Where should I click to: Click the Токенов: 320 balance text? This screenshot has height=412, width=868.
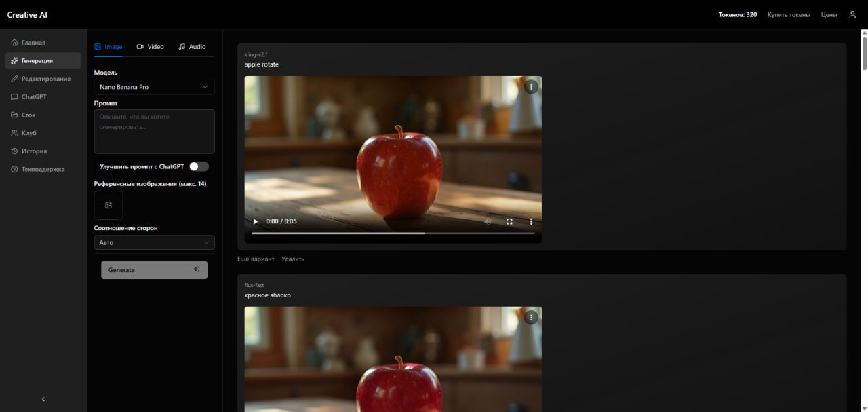(x=738, y=14)
